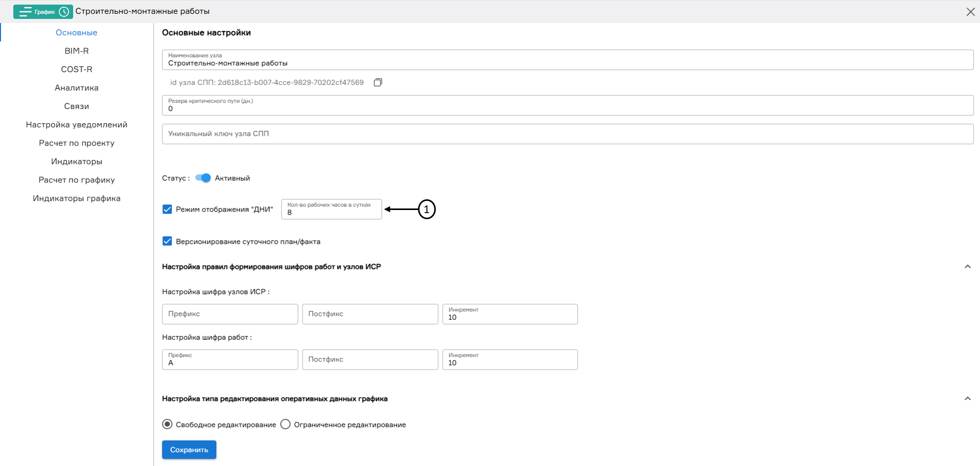Disable Версионирование суточного план/факта

tap(167, 241)
